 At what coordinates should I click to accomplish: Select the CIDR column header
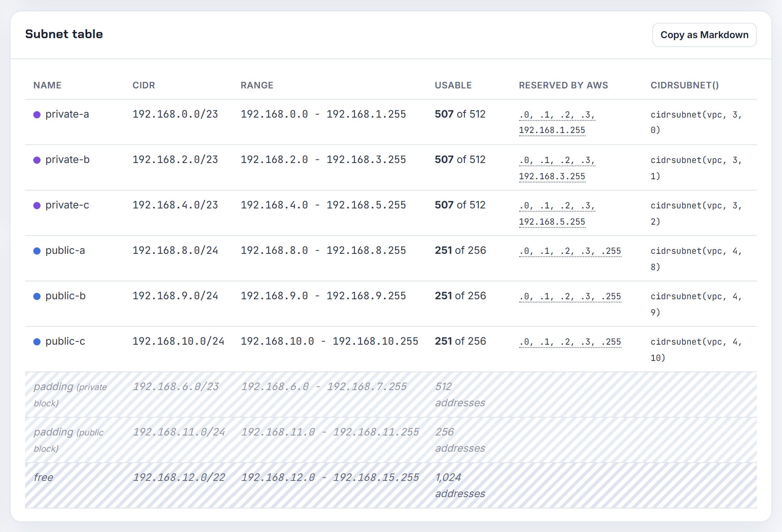(x=144, y=85)
